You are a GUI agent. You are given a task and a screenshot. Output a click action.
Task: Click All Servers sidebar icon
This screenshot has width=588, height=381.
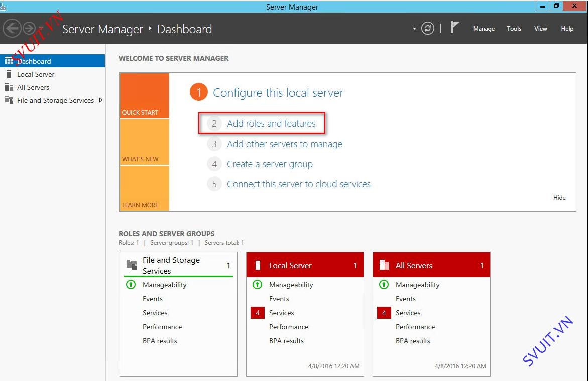coord(9,87)
